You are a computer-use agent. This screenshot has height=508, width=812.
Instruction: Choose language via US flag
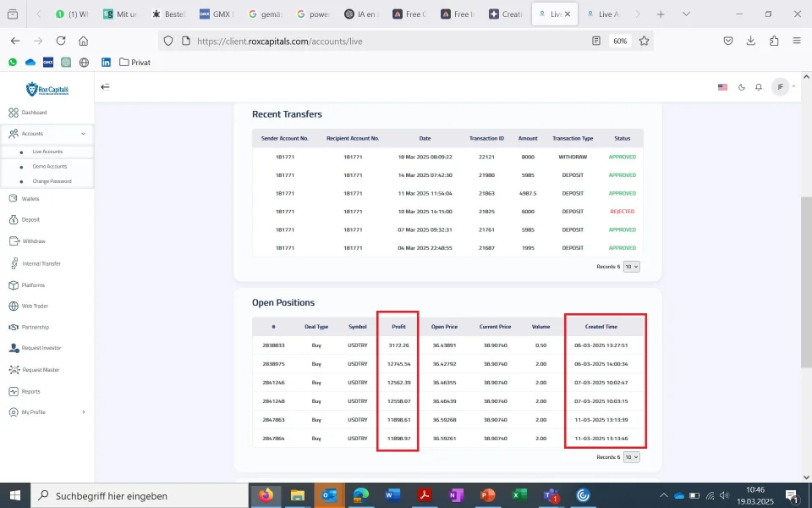722,87
